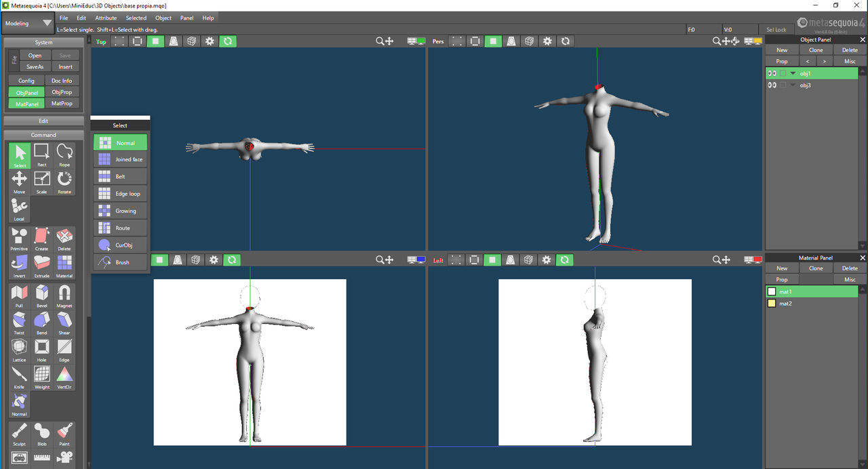The width and height of the screenshot is (868, 469).
Task: Select mat2 yellow color swatch
Action: pos(772,304)
